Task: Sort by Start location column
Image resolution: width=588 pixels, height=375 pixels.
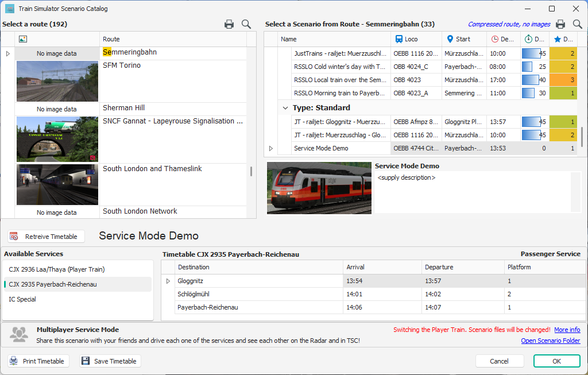Action: click(x=464, y=39)
